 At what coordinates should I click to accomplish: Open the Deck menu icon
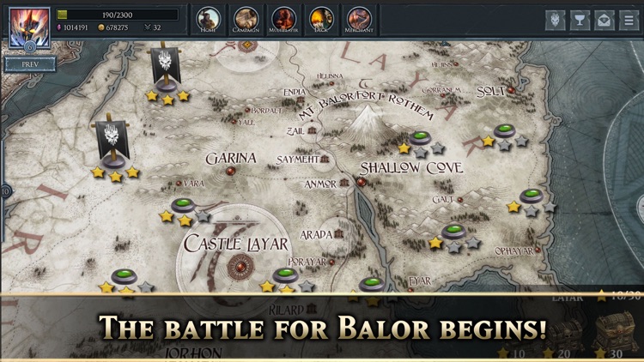(321, 19)
